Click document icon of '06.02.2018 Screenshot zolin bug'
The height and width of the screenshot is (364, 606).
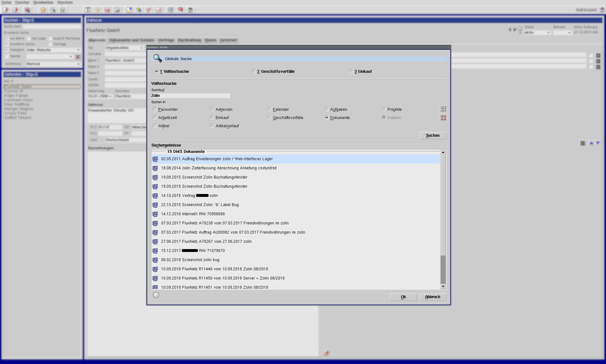[x=155, y=260]
